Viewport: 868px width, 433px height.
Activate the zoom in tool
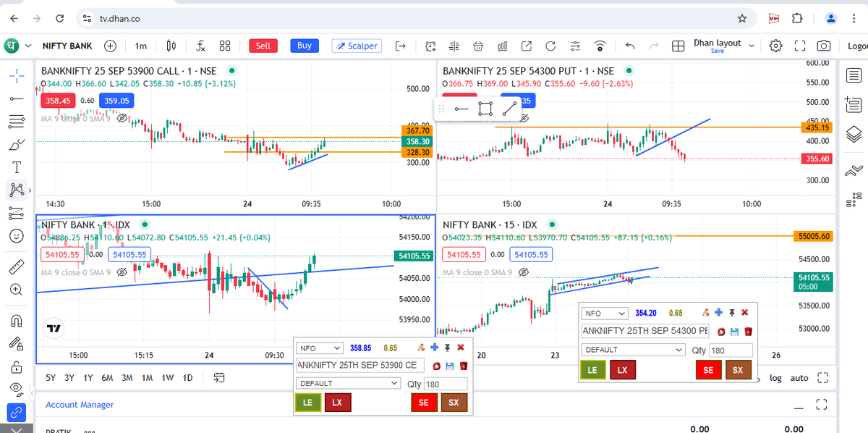point(17,290)
